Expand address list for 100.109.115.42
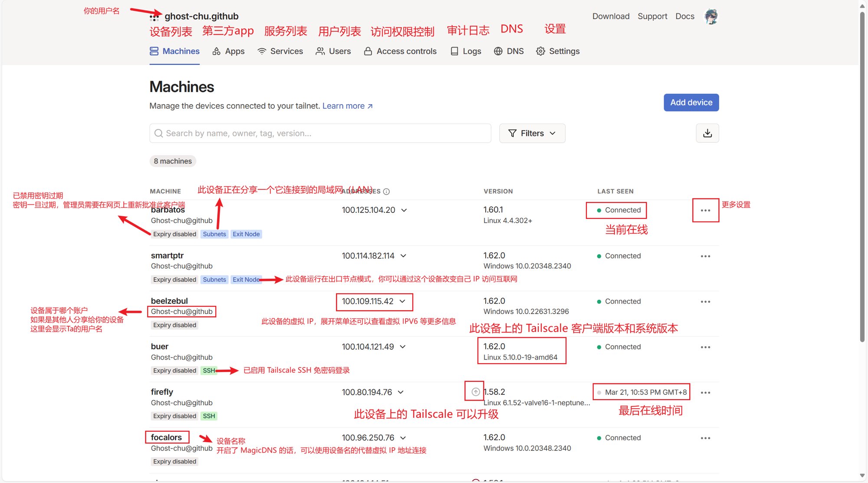This screenshot has width=868, height=483. [x=402, y=301]
